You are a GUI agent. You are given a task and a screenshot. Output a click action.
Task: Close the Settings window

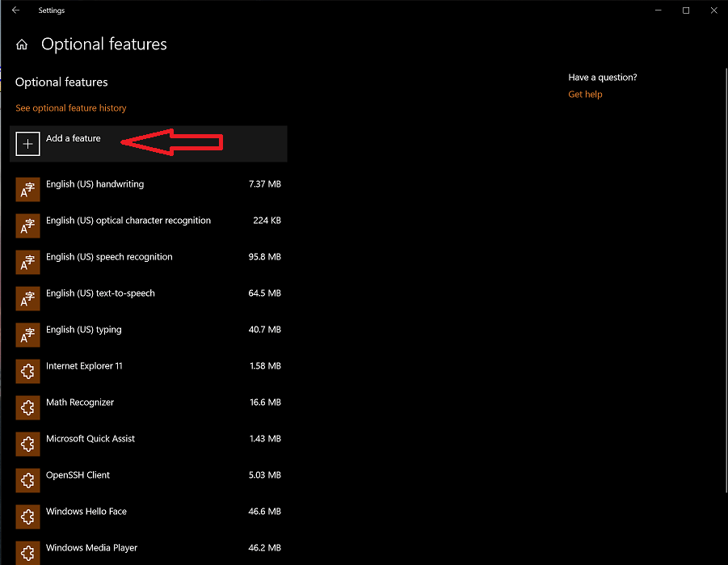(x=713, y=11)
